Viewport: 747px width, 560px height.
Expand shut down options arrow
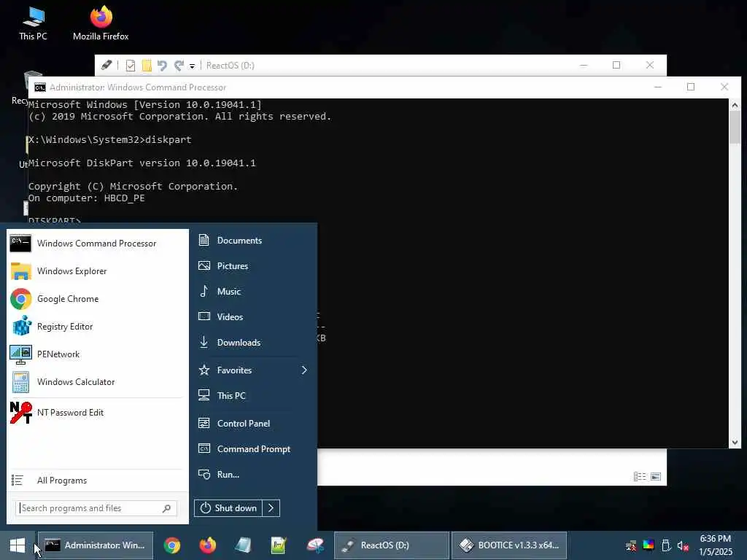pos(271,508)
